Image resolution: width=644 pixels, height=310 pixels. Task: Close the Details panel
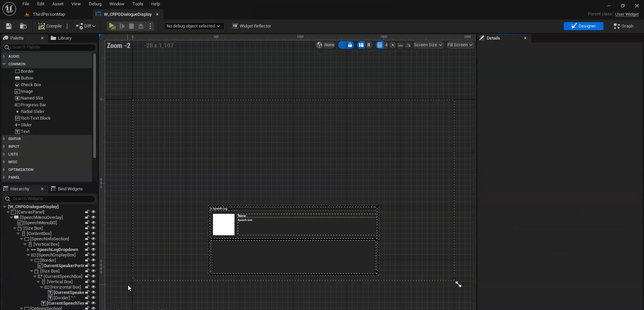pos(525,38)
